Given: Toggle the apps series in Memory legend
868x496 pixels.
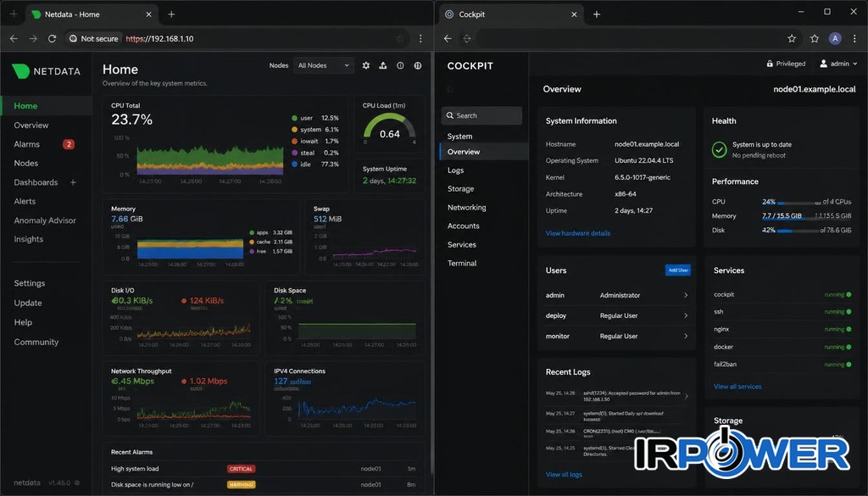Looking at the screenshot, I should pos(270,232).
